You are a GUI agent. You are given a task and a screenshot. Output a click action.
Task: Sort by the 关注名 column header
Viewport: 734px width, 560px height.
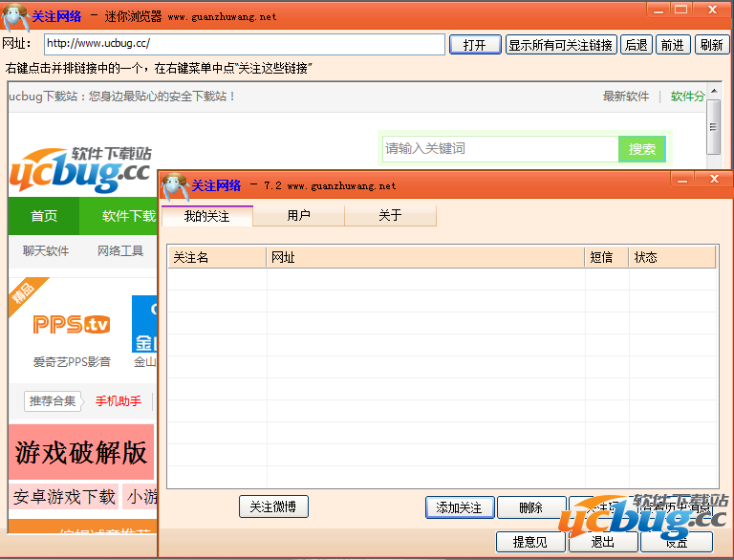pos(217,257)
